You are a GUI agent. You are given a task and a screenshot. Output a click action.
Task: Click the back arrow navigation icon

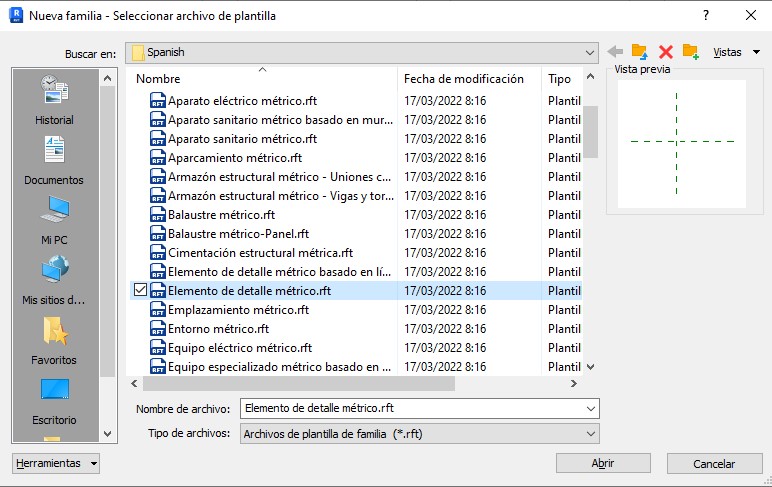616,52
